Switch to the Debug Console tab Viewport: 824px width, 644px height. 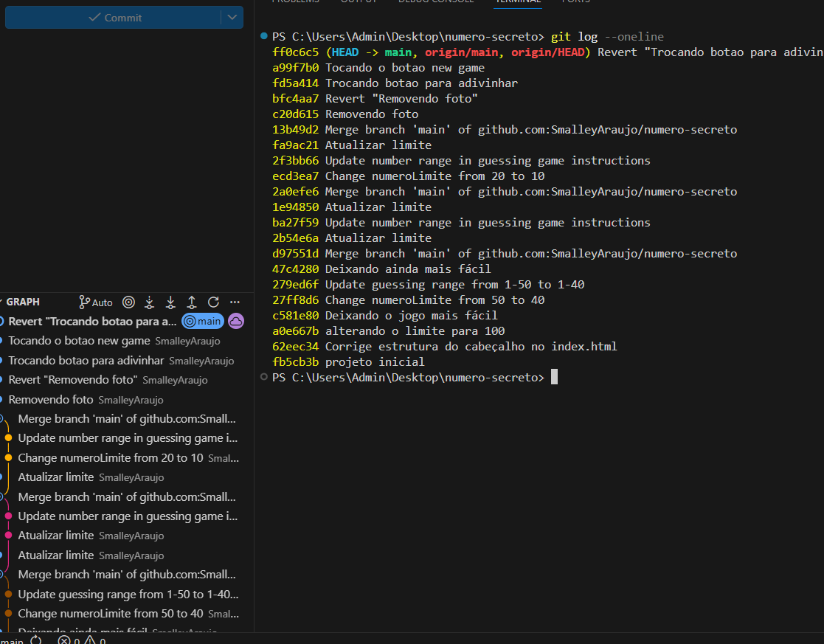coord(437,1)
